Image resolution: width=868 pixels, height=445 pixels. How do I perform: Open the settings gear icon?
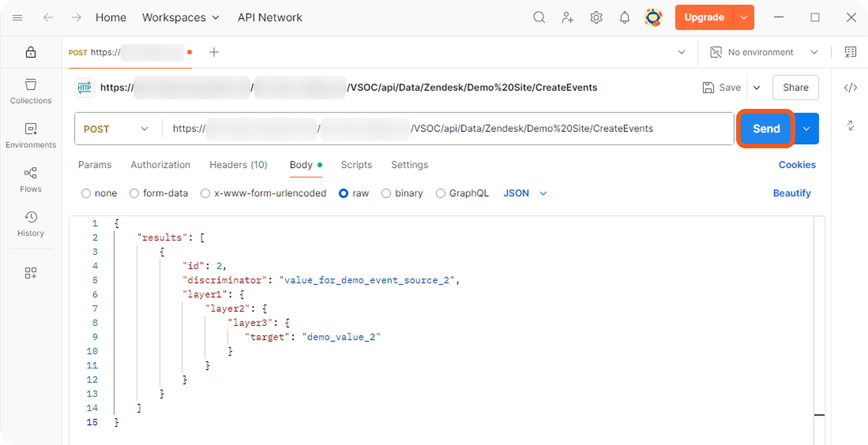pos(596,17)
